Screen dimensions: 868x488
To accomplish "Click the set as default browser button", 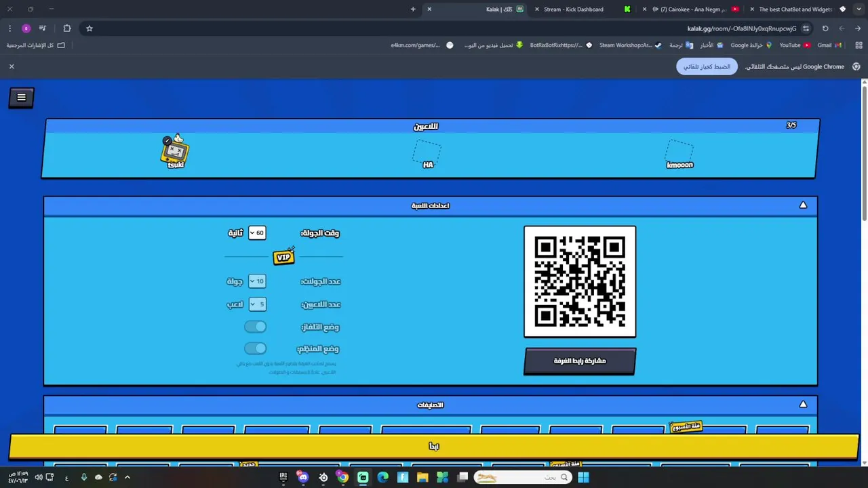I will pyautogui.click(x=707, y=66).
